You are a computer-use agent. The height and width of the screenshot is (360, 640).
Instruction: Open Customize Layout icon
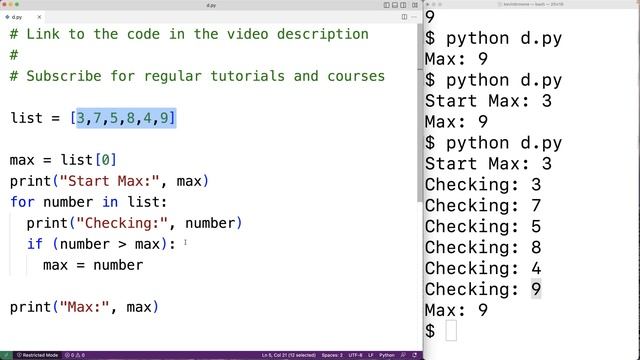pos(415,5)
